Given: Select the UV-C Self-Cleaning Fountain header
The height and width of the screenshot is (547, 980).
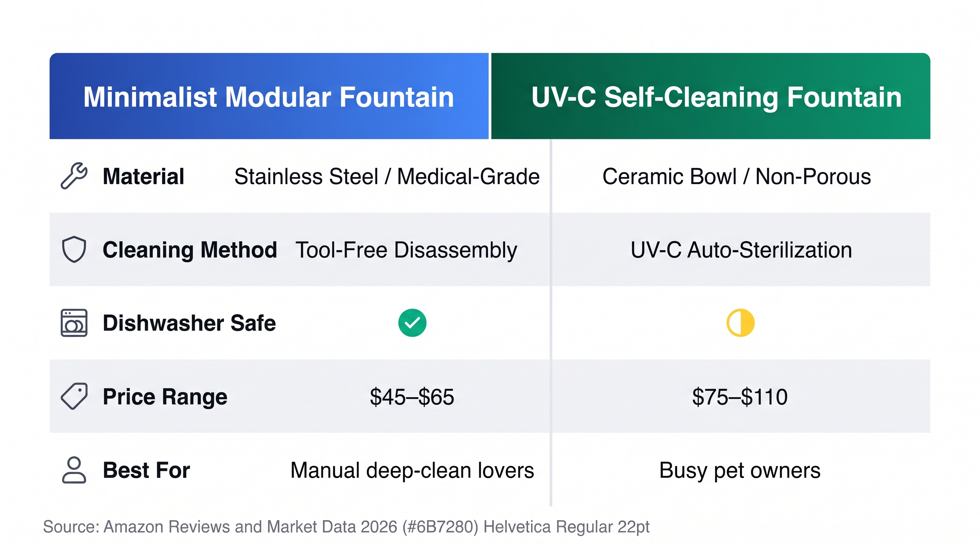Looking at the screenshot, I should [711, 96].
